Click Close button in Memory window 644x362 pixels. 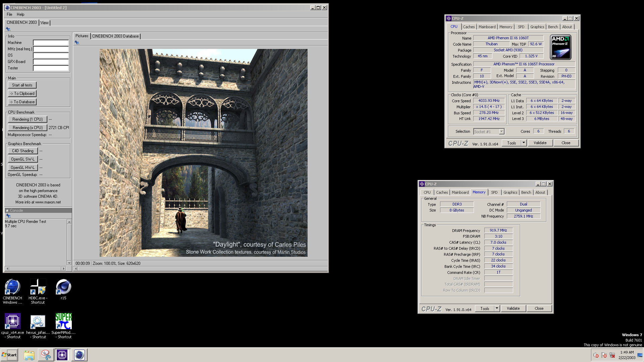click(539, 308)
